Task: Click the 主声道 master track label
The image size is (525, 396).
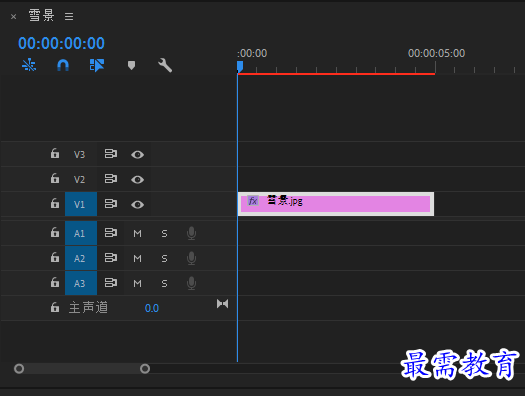Action: [x=88, y=307]
